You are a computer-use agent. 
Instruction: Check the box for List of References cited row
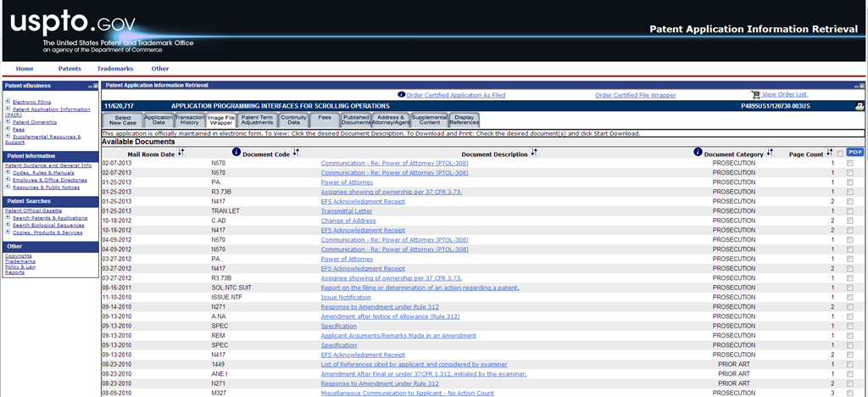coord(849,364)
